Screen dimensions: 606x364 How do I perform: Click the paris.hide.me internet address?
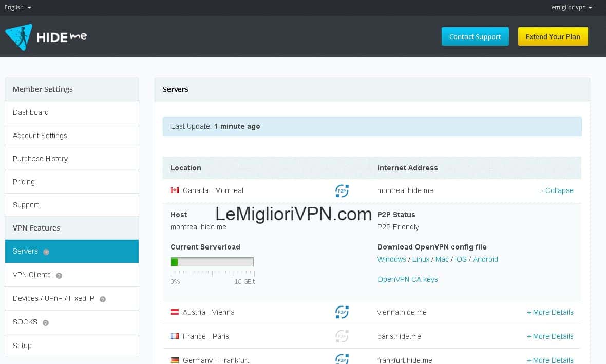[399, 336]
